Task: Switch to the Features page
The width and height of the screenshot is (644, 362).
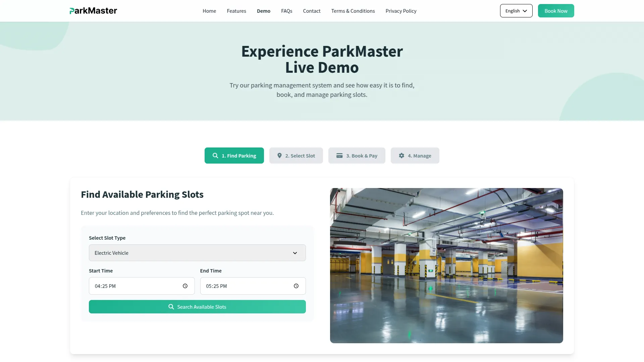Action: [236, 11]
